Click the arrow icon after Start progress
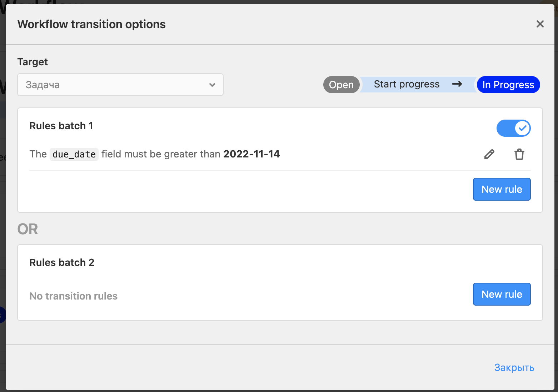 coord(457,84)
